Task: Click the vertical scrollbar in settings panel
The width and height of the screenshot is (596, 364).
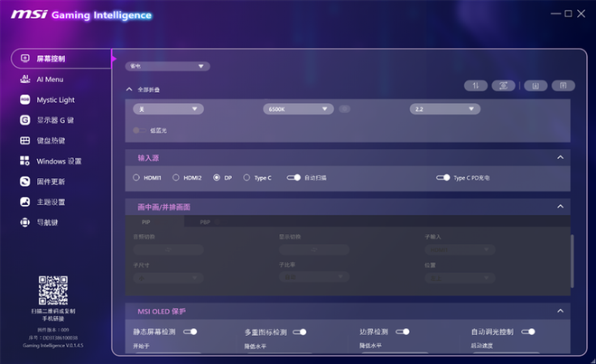Action: [x=572, y=261]
